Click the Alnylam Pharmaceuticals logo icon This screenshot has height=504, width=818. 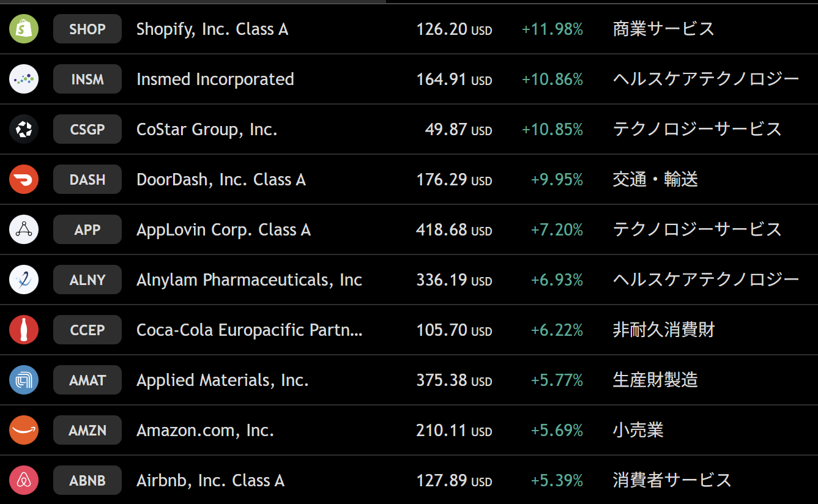click(x=24, y=280)
